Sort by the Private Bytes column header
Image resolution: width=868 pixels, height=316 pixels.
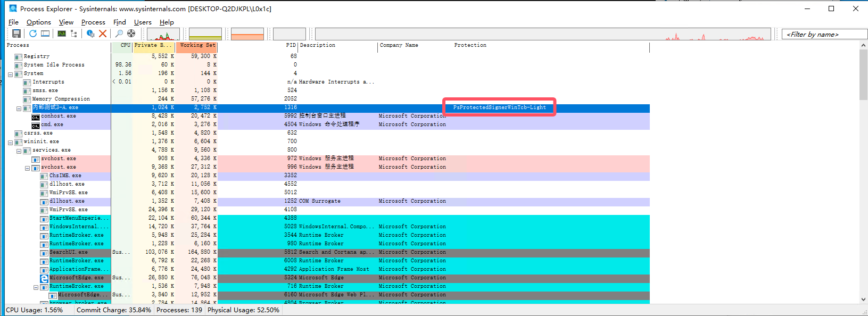click(x=154, y=46)
